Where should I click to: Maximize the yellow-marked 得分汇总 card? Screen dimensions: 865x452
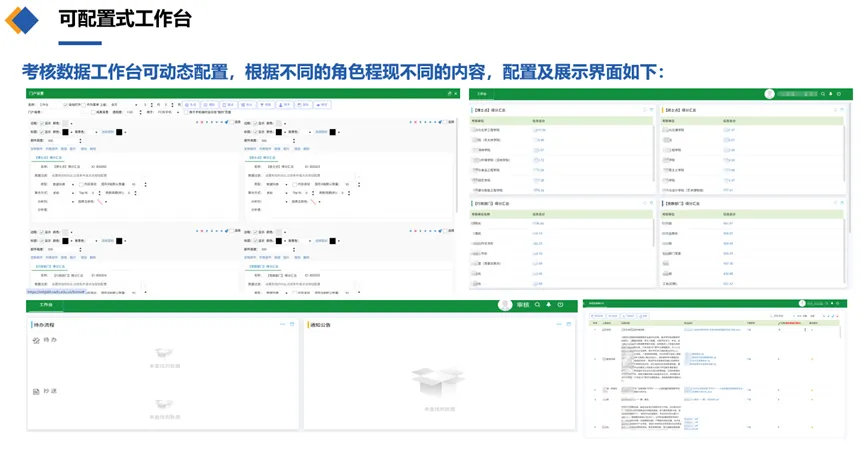pyautogui.click(x=842, y=110)
